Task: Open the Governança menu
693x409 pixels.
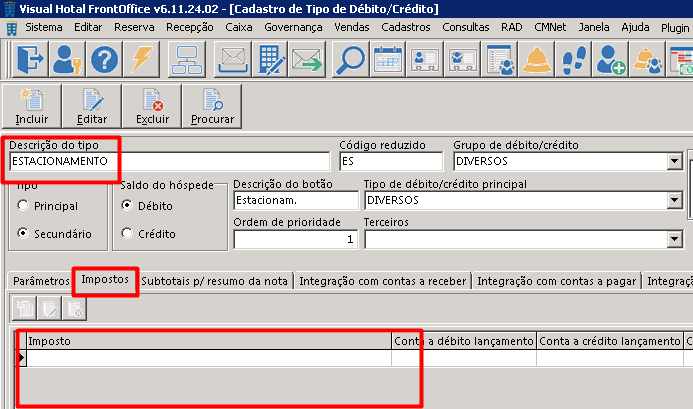Action: (x=293, y=27)
